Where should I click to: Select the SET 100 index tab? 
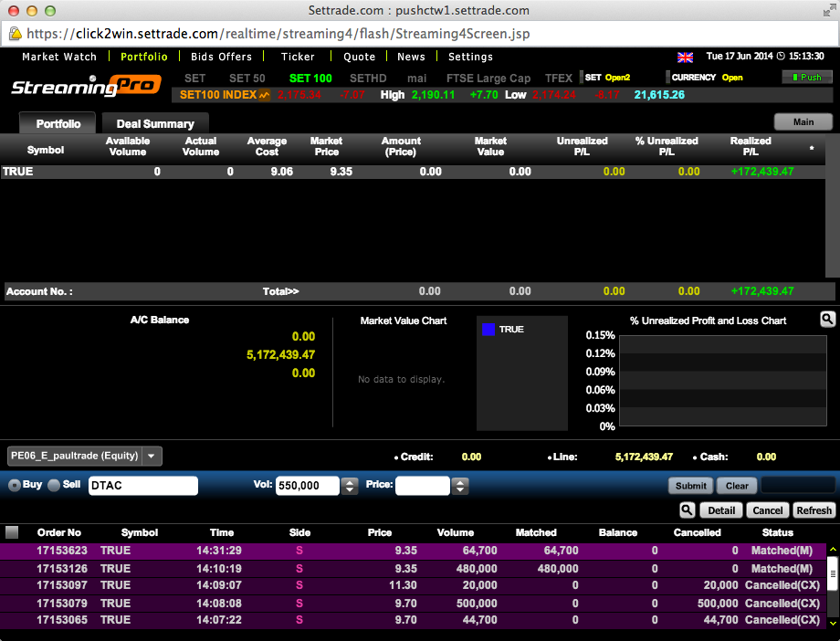(310, 79)
